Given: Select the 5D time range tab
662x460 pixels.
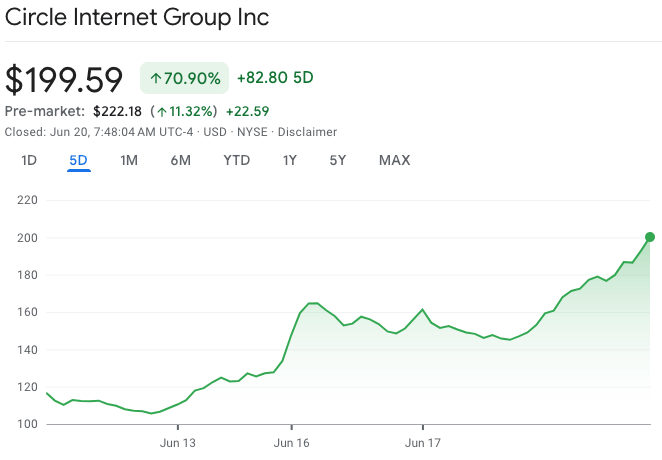Looking at the screenshot, I should (79, 160).
